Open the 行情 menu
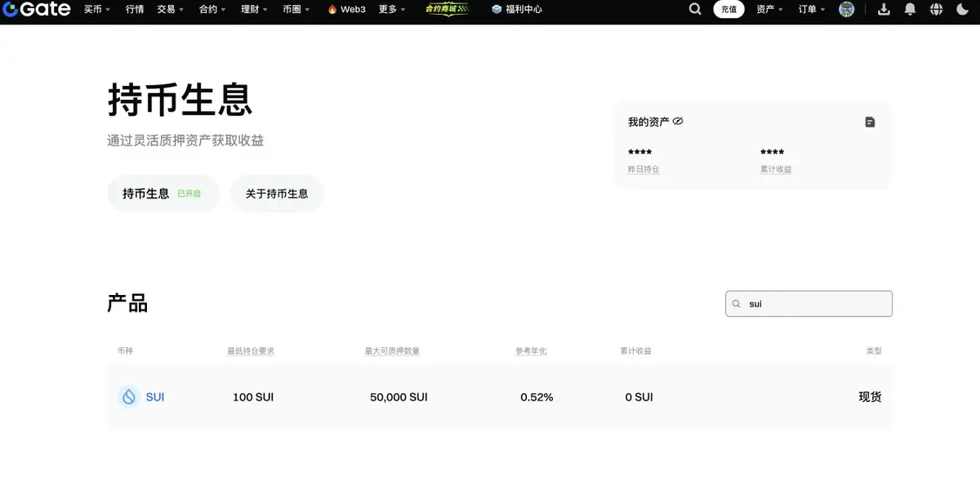 point(135,9)
